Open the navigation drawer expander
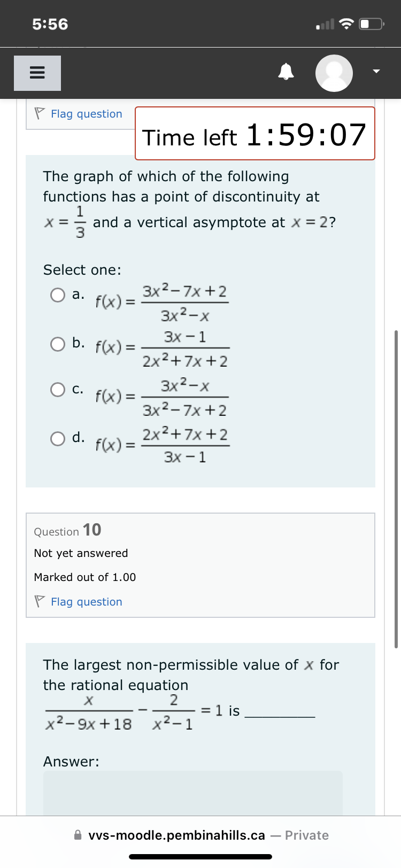 37,72
